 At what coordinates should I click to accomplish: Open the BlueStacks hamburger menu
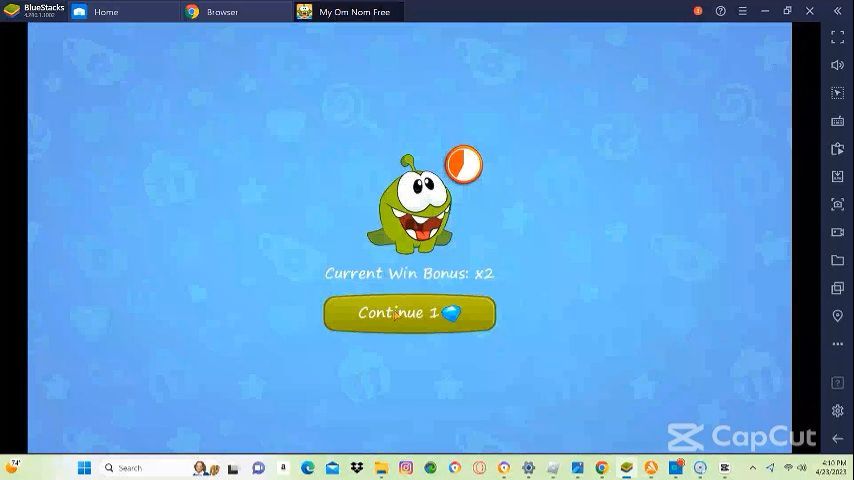coord(742,11)
